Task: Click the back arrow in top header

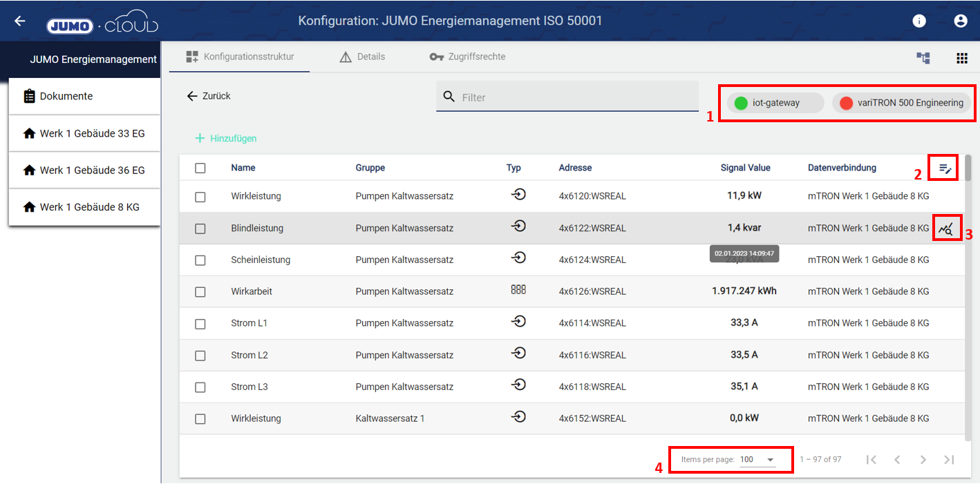Action: (x=19, y=21)
